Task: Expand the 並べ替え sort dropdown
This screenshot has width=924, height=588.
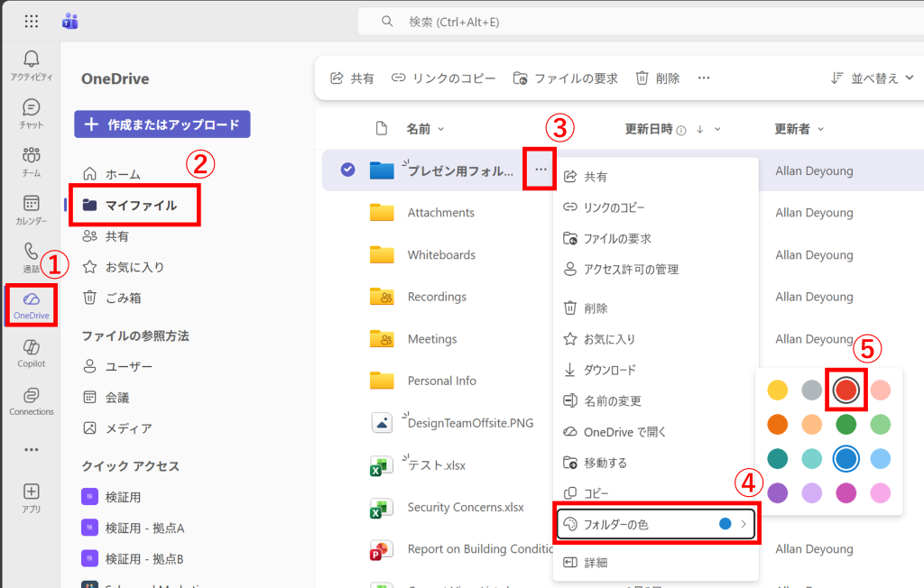Action: tap(873, 78)
